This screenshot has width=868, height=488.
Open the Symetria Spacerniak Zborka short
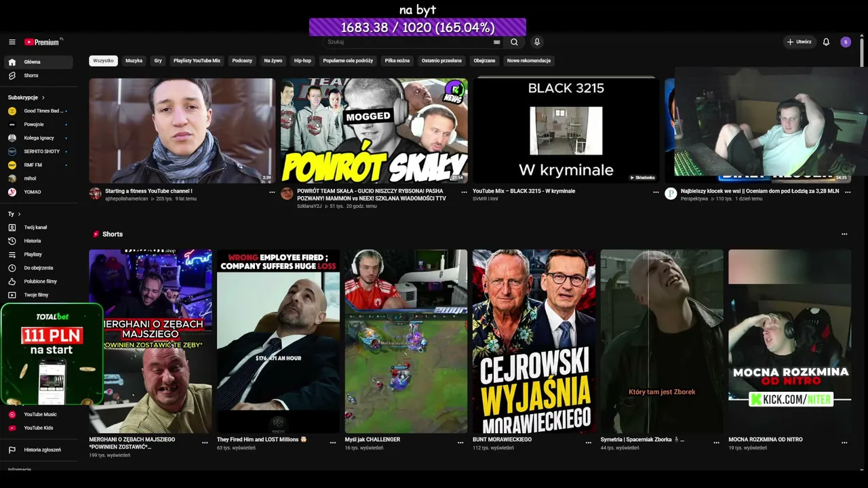click(x=662, y=342)
